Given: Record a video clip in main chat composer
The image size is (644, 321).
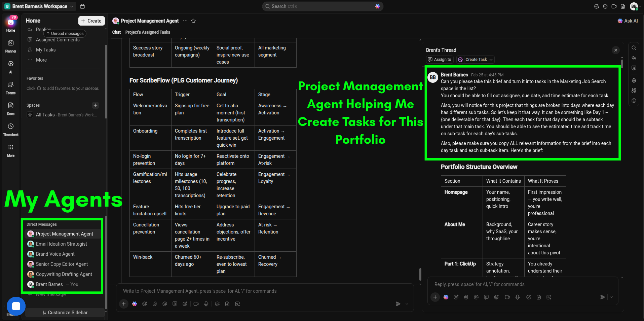Looking at the screenshot, I should point(196,304).
